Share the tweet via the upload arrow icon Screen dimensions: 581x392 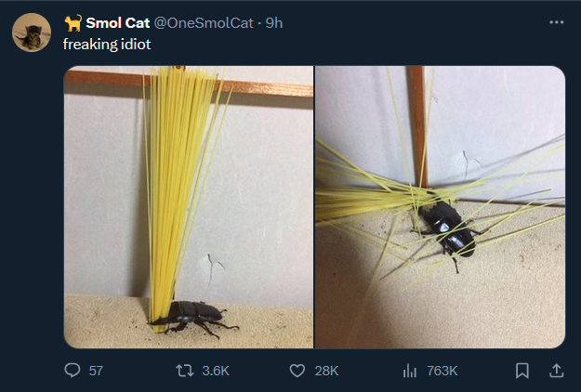point(557,371)
